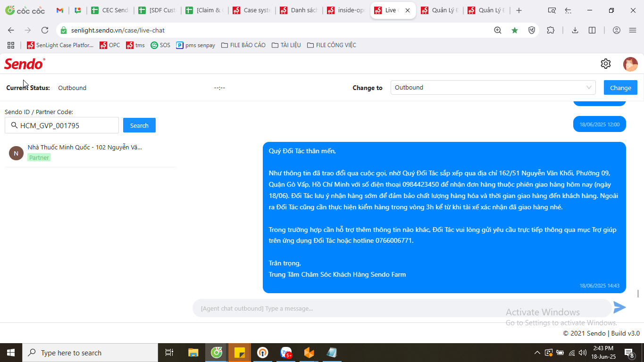Send message with the paper plane icon
This screenshot has width=644, height=362.
[619, 308]
